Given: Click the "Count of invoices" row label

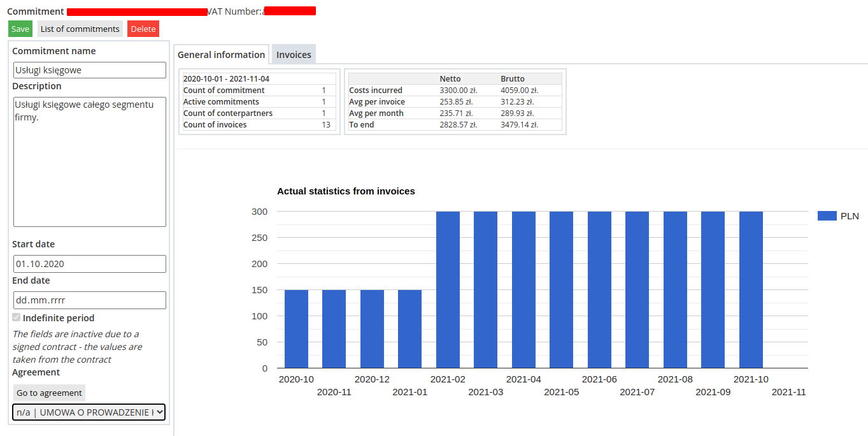Looking at the screenshot, I should [215, 125].
